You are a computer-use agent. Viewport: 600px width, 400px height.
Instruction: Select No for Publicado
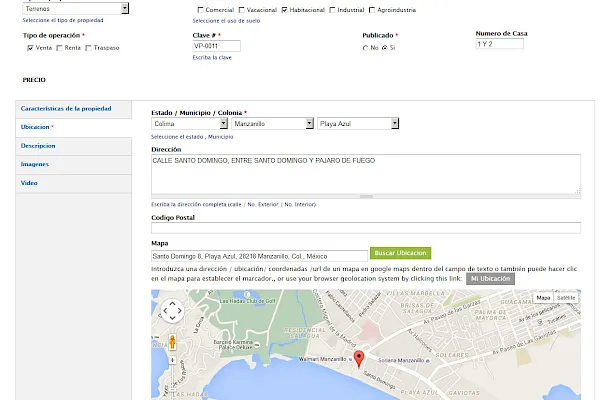365,48
